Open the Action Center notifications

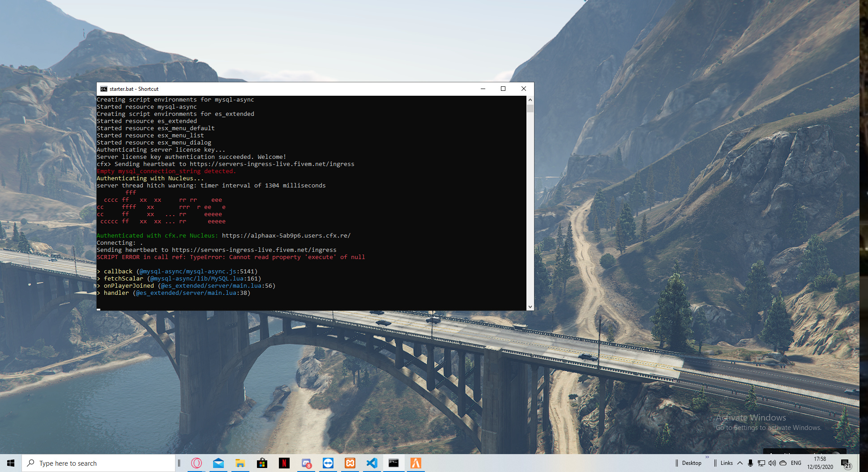click(x=846, y=463)
